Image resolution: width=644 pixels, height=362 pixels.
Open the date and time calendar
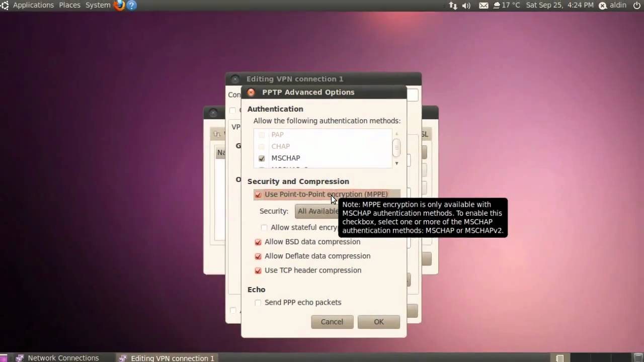[x=559, y=5]
